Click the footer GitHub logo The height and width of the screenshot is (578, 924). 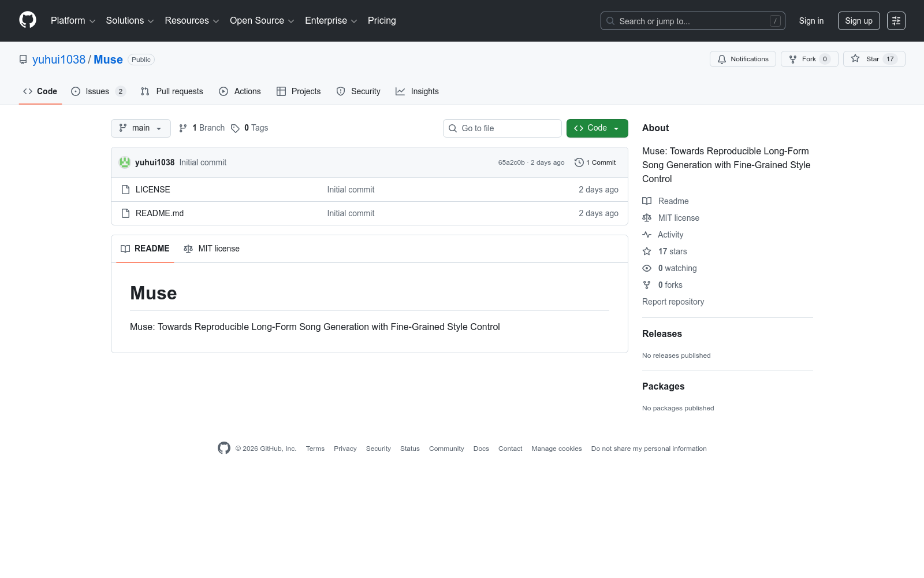pos(224,448)
